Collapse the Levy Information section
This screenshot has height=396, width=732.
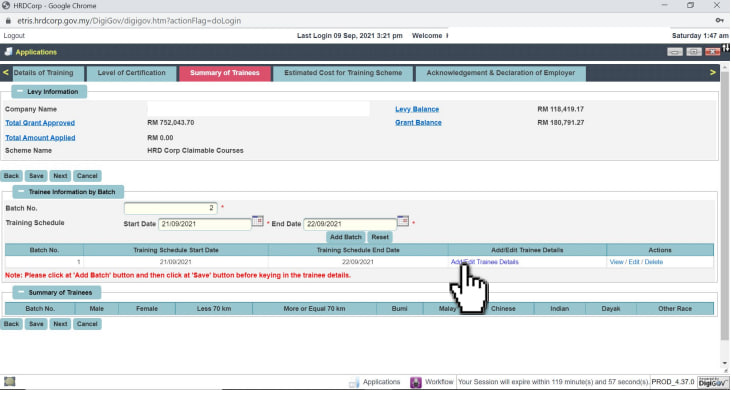pyautogui.click(x=20, y=92)
